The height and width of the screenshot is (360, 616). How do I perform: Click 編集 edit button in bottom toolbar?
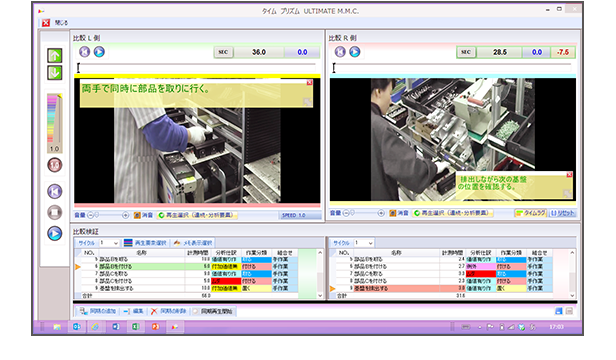pyautogui.click(x=134, y=311)
